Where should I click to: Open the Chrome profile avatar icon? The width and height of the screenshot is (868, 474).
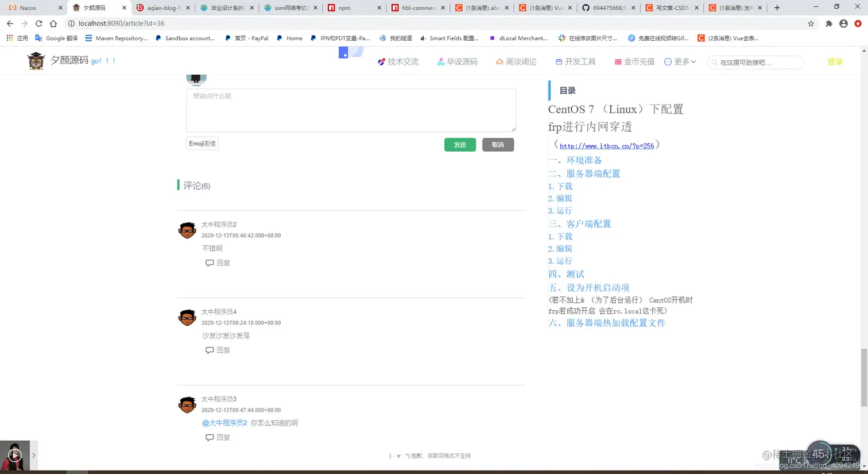843,24
